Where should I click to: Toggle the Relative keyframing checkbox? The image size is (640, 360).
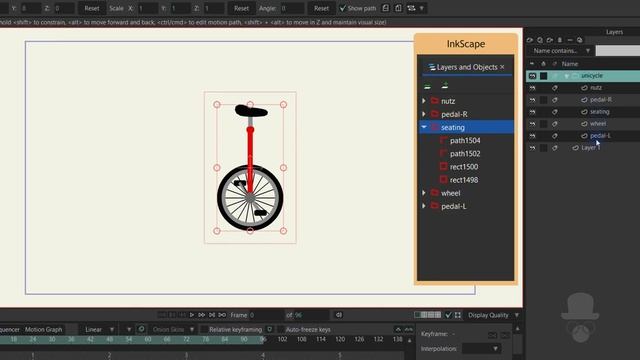204,329
